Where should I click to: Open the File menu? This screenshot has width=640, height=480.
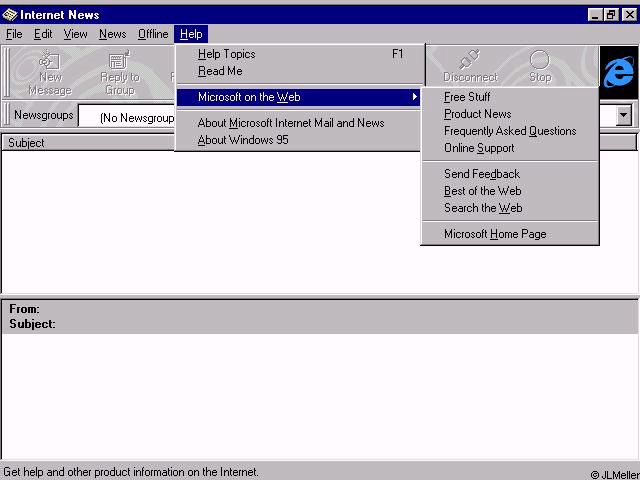[14, 34]
